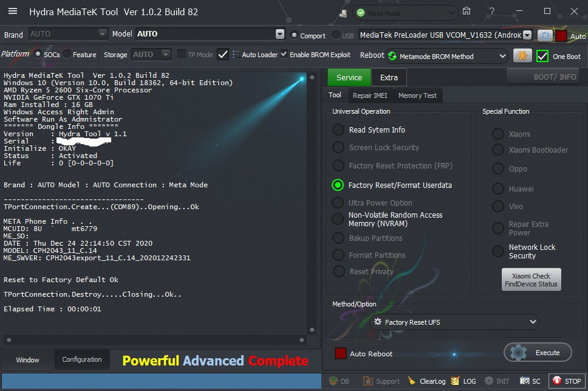Screen dimensions: 588x391
Task: Open the hamburger main menu
Action: pyautogui.click(x=13, y=12)
